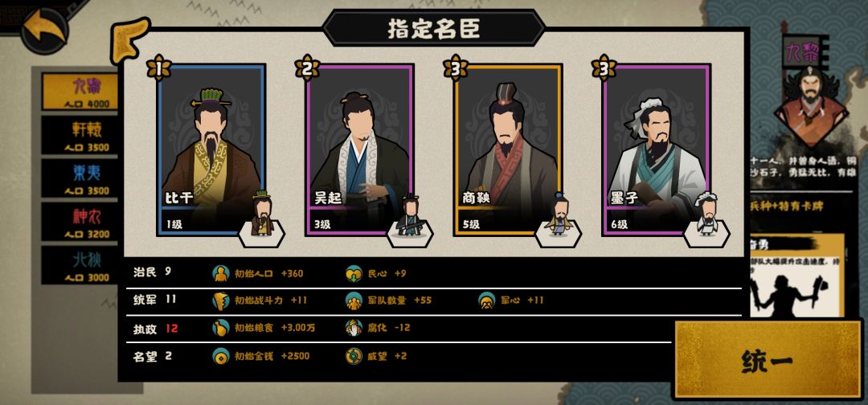
Task: Click the 初始金钱 coin icon
Action: coord(221,356)
